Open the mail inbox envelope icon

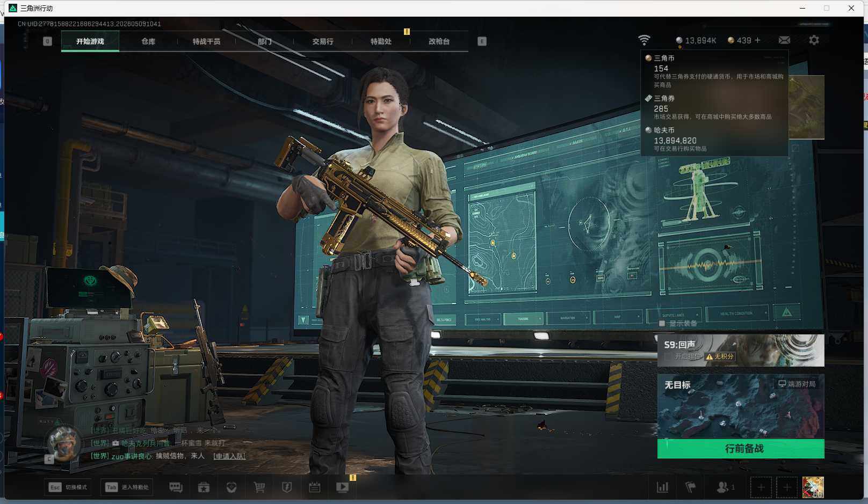click(x=784, y=40)
